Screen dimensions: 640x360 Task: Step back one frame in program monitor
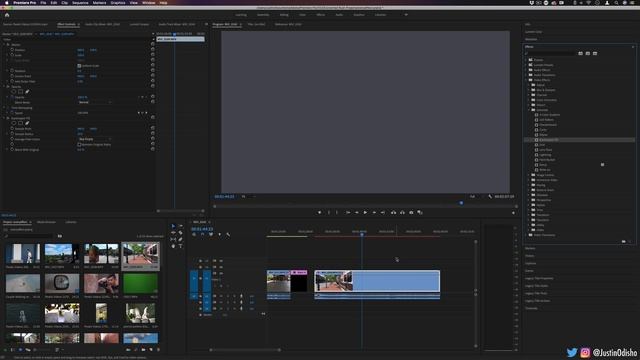pos(356,212)
